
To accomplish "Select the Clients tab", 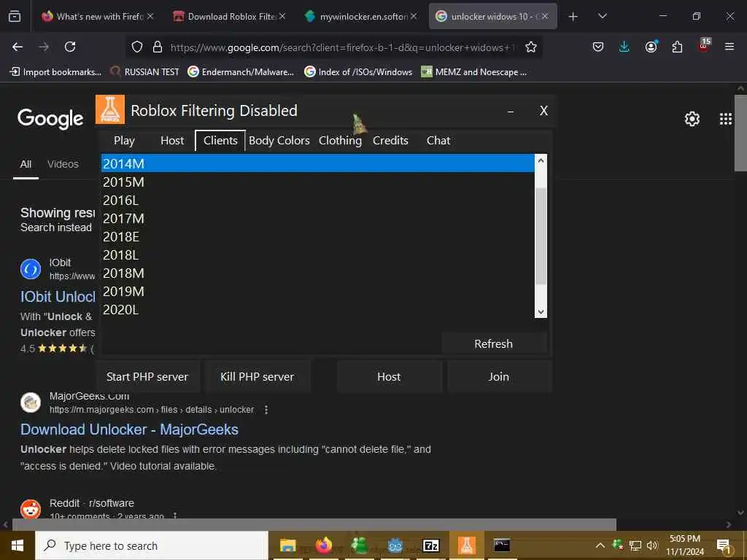I will pyautogui.click(x=220, y=141).
